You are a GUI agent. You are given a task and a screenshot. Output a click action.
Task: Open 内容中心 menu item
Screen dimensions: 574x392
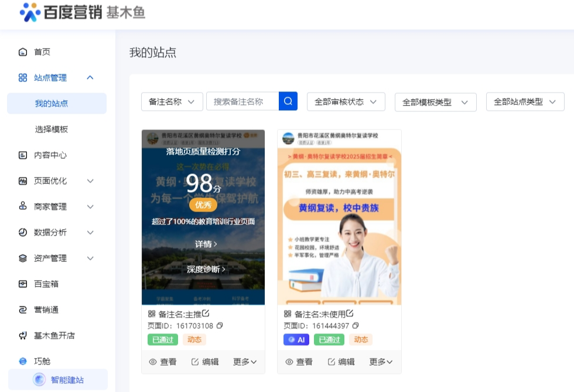pos(50,155)
